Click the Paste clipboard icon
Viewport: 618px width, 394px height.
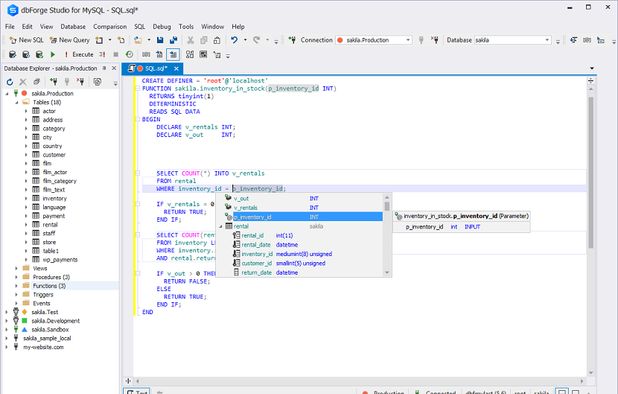pos(217,40)
